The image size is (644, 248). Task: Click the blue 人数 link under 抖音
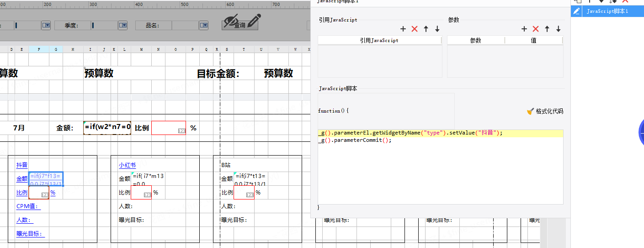25,220
